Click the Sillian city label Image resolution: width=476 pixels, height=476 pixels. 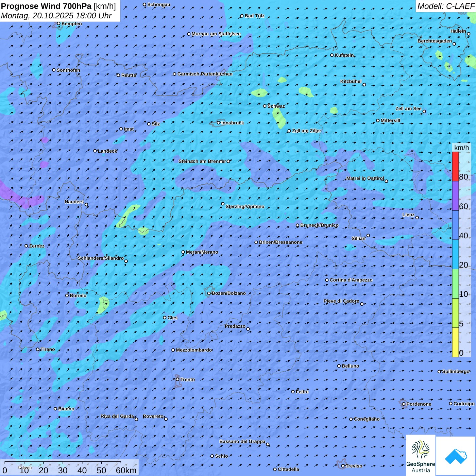tap(358, 238)
